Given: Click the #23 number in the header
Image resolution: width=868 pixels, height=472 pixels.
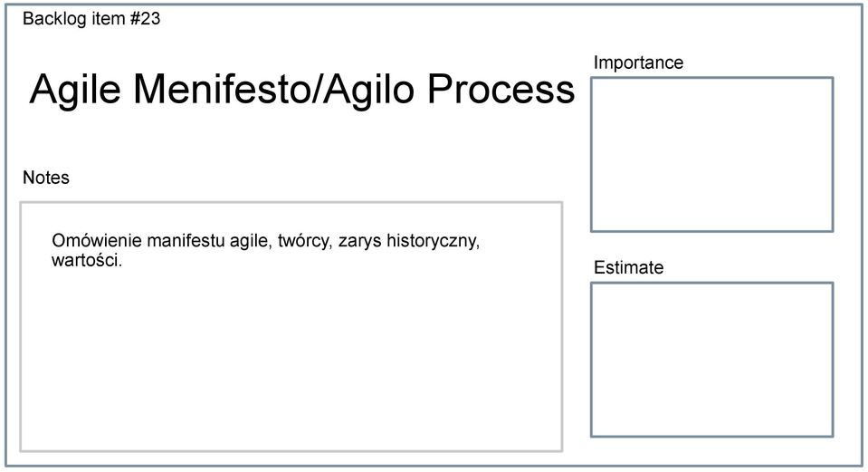Looking at the screenshot, I should point(145,19).
